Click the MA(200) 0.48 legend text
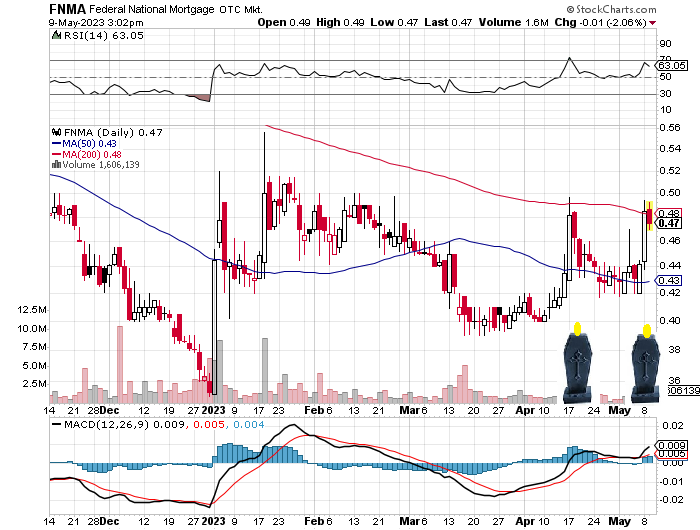The height and width of the screenshot is (530, 700). [92, 154]
